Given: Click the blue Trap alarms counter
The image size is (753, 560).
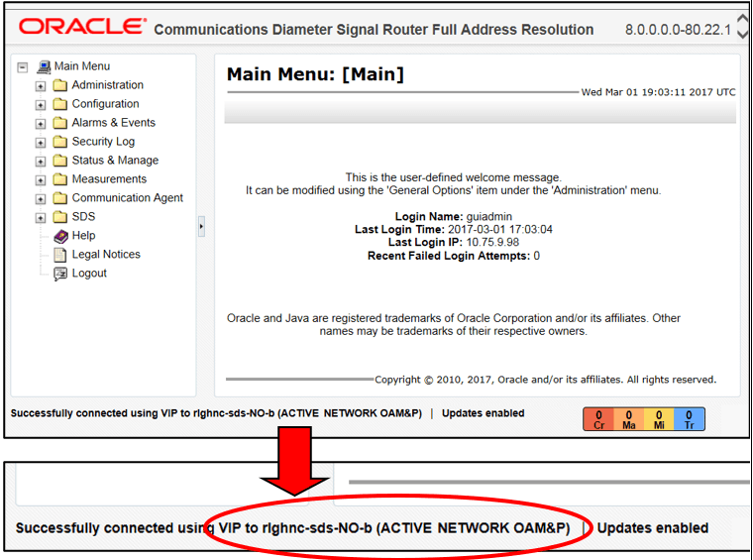Looking at the screenshot, I should pos(690,419).
